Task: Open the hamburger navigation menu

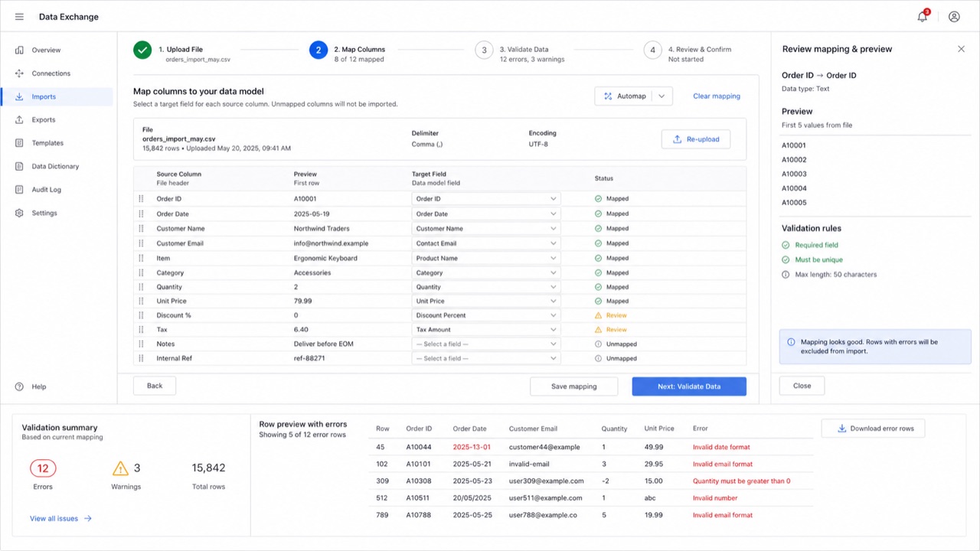Action: click(19, 17)
